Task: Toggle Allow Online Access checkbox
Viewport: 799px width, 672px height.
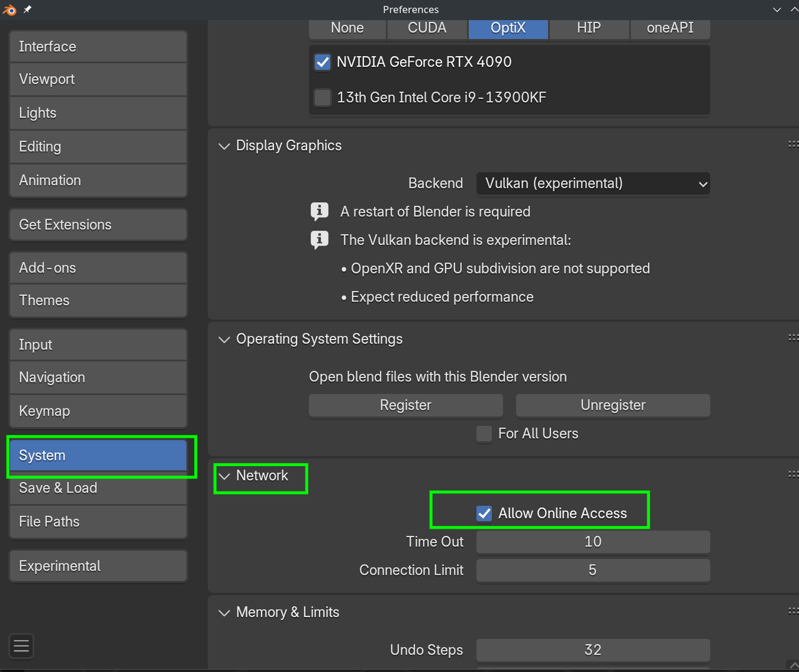Action: tap(484, 514)
